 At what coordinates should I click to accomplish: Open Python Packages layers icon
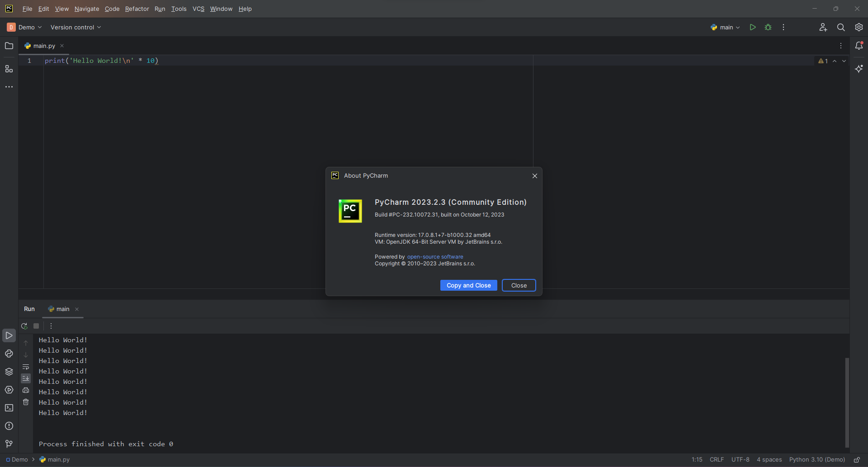tap(9, 372)
